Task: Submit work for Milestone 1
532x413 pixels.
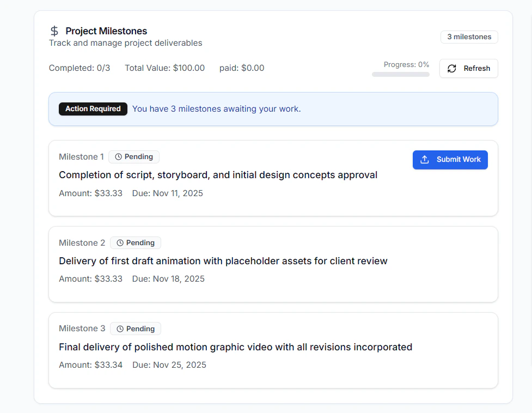Action: click(450, 160)
